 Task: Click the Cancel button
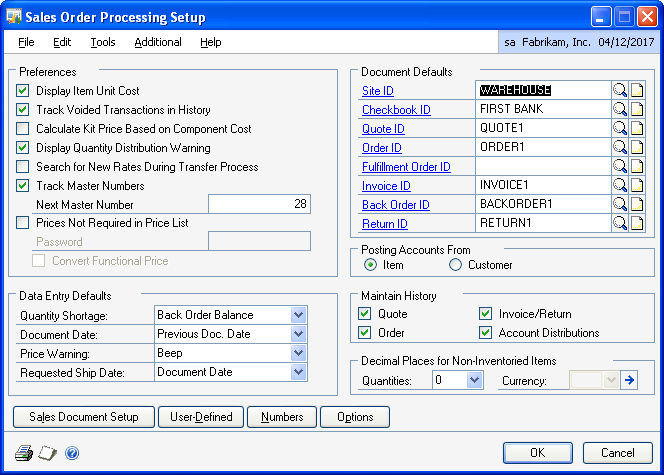coord(618,453)
